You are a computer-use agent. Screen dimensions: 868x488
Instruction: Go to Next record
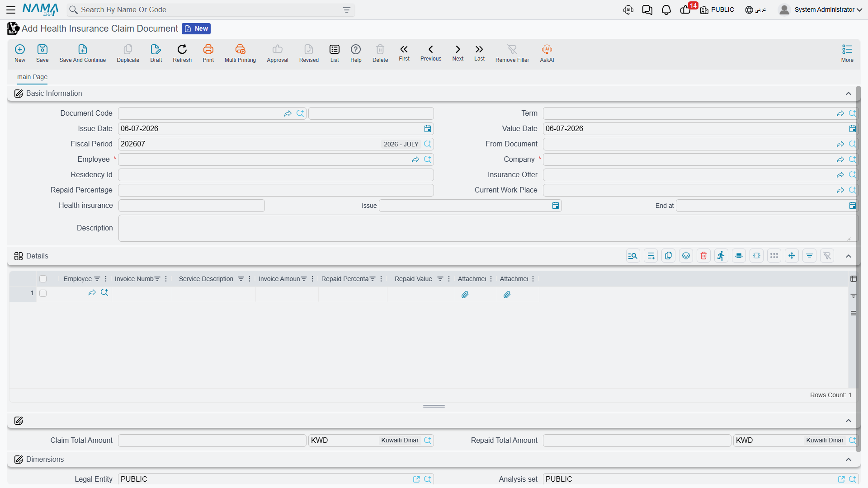[458, 52]
